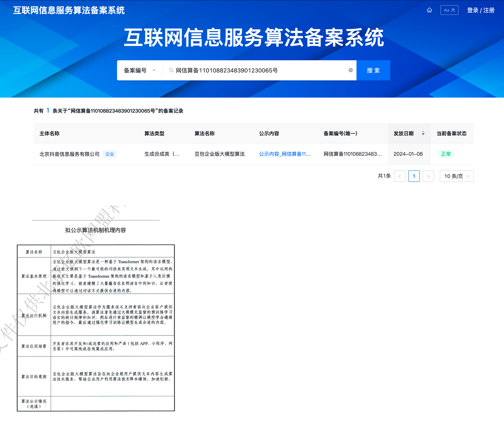The height and width of the screenshot is (428, 504).
Task: Go to next page arrow
Action: tap(428, 176)
